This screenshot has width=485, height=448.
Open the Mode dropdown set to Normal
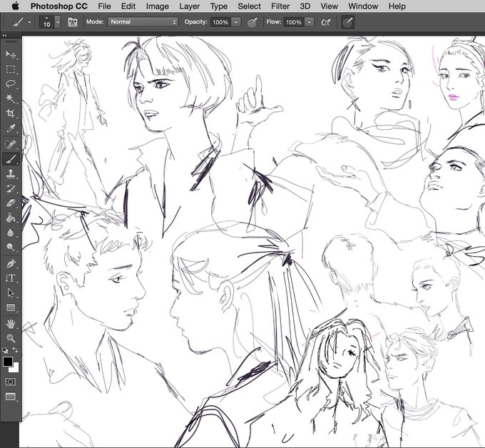tap(143, 22)
